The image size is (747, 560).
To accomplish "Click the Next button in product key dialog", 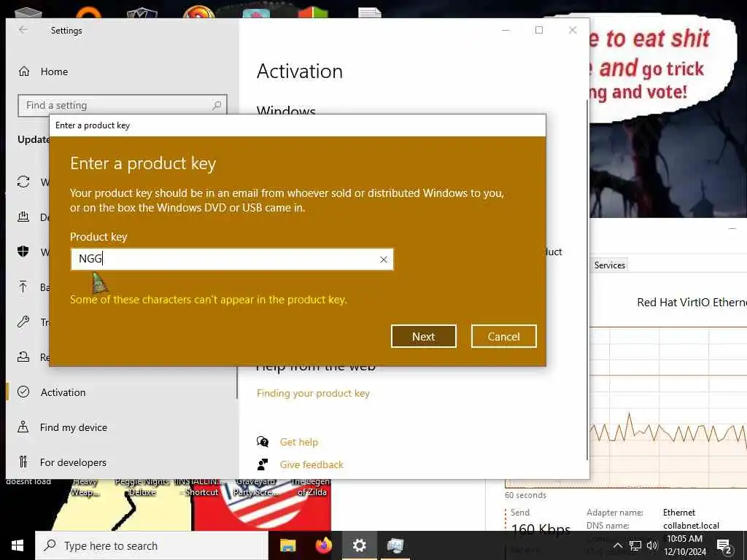I will tap(424, 336).
